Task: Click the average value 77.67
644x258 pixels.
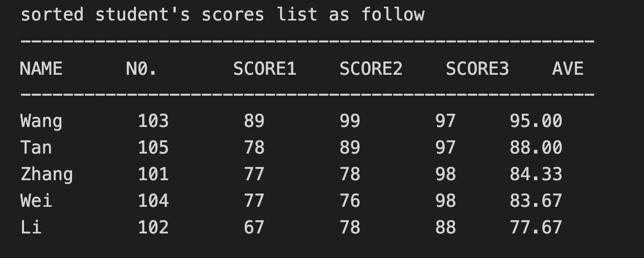Action: point(536,227)
